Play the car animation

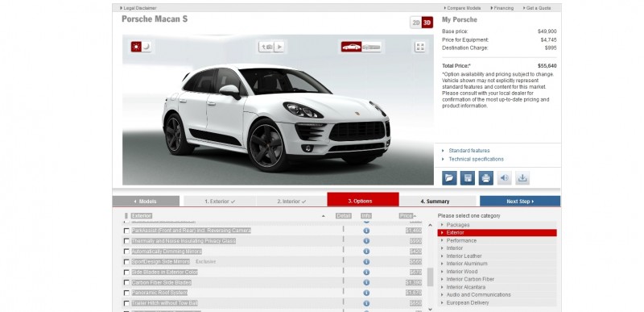coord(279,47)
